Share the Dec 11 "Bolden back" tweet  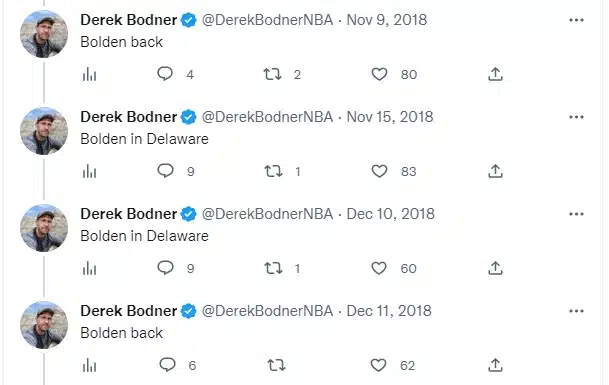pos(495,365)
